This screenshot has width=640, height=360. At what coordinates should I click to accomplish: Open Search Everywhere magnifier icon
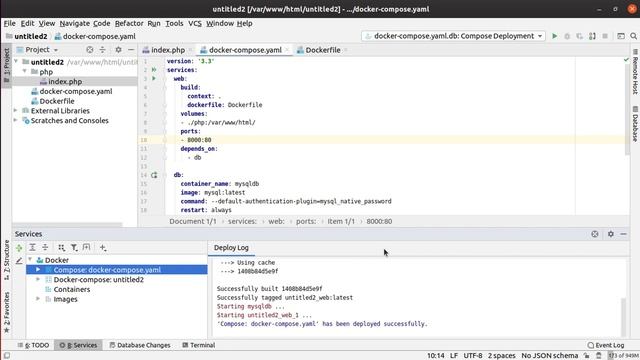coord(633,36)
